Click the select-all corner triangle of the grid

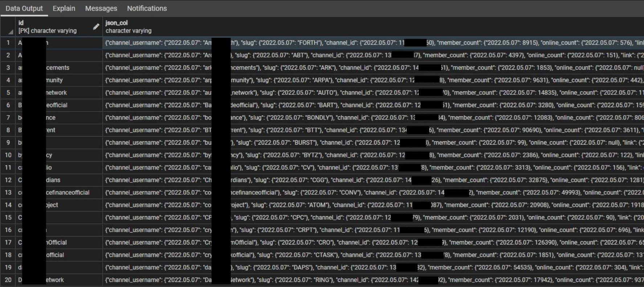[x=10, y=32]
